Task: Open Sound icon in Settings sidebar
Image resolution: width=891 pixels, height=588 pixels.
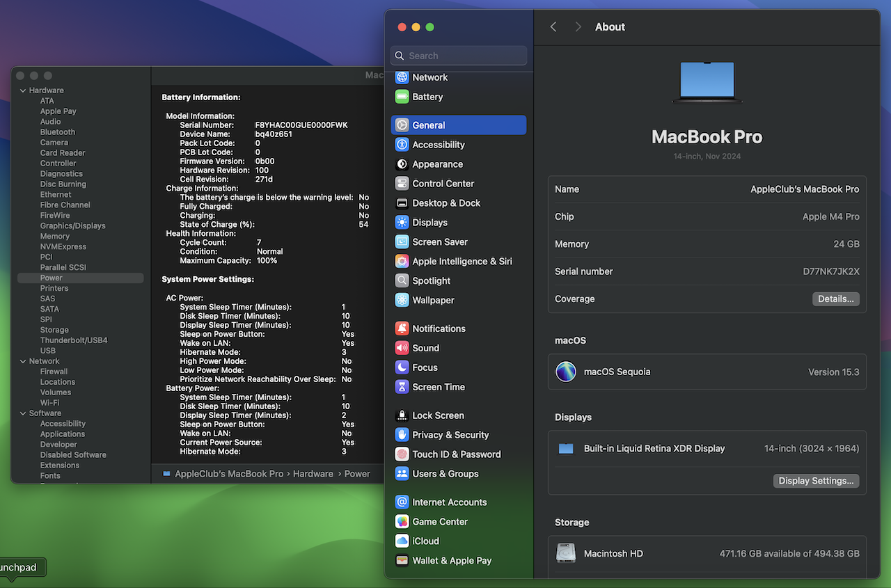Action: pyautogui.click(x=402, y=348)
